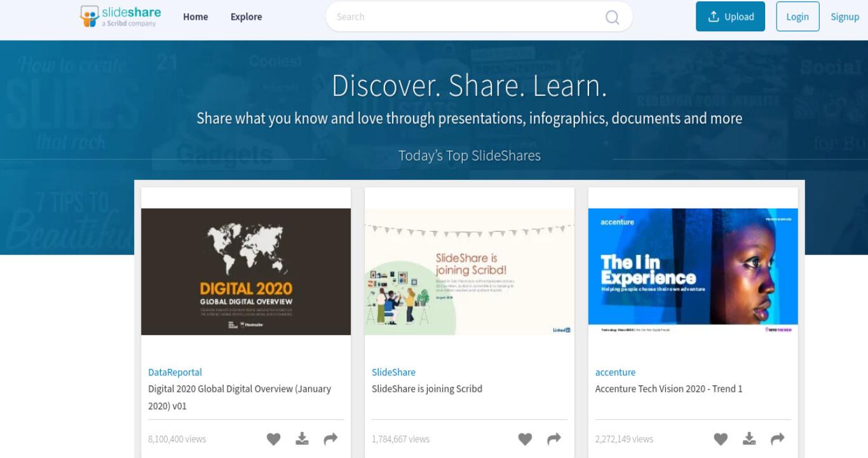Open the accenture author link
Viewport: 868px width, 458px height.
coord(615,373)
